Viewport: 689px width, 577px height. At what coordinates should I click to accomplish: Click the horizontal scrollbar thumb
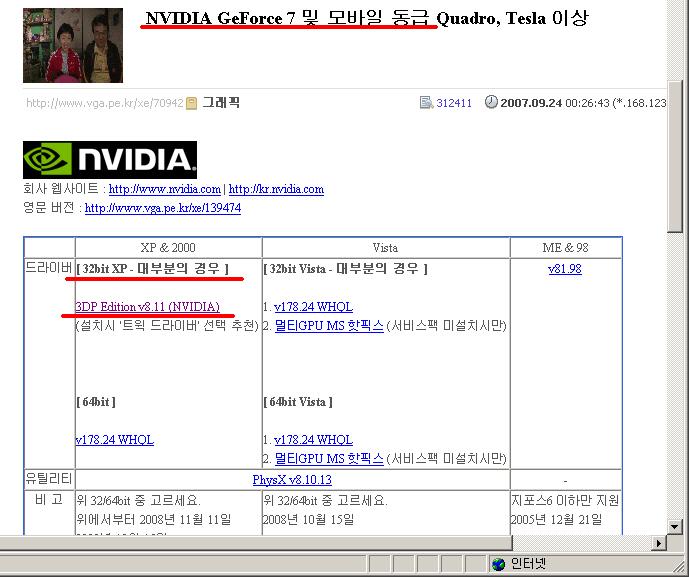coord(256,544)
